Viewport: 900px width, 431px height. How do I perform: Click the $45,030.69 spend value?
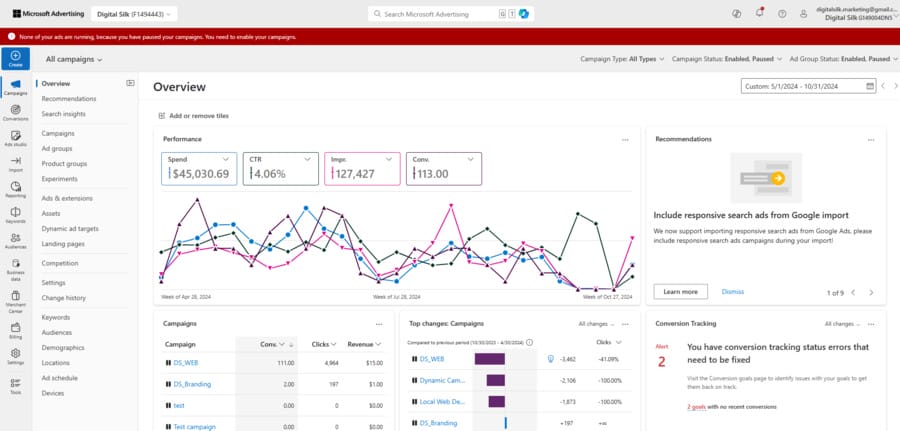(x=201, y=174)
